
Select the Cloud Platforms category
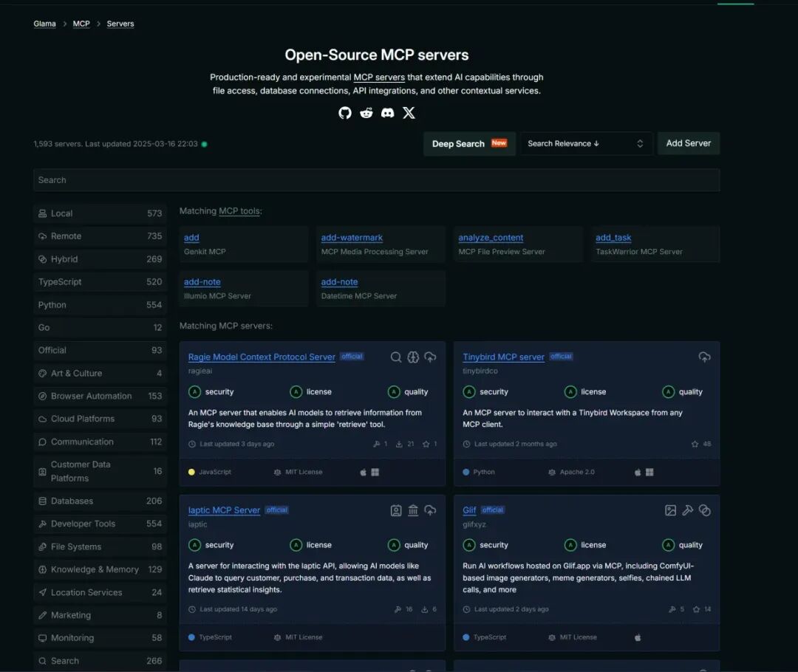100,419
